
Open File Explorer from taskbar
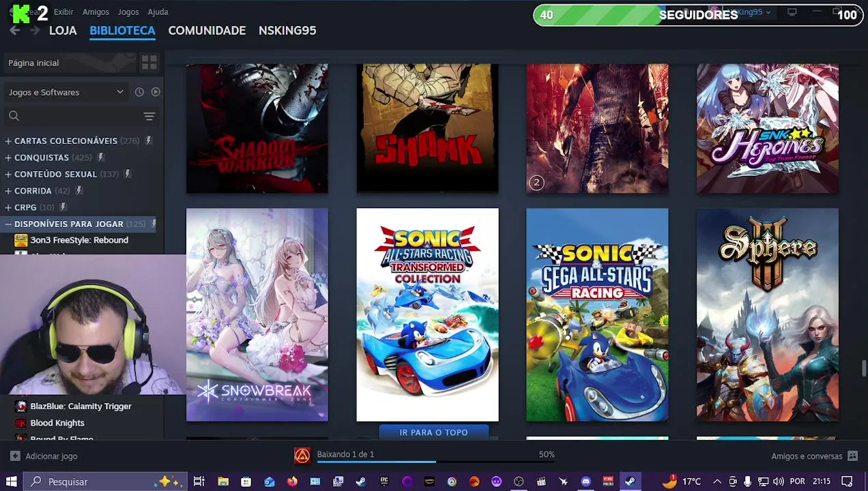(x=223, y=481)
